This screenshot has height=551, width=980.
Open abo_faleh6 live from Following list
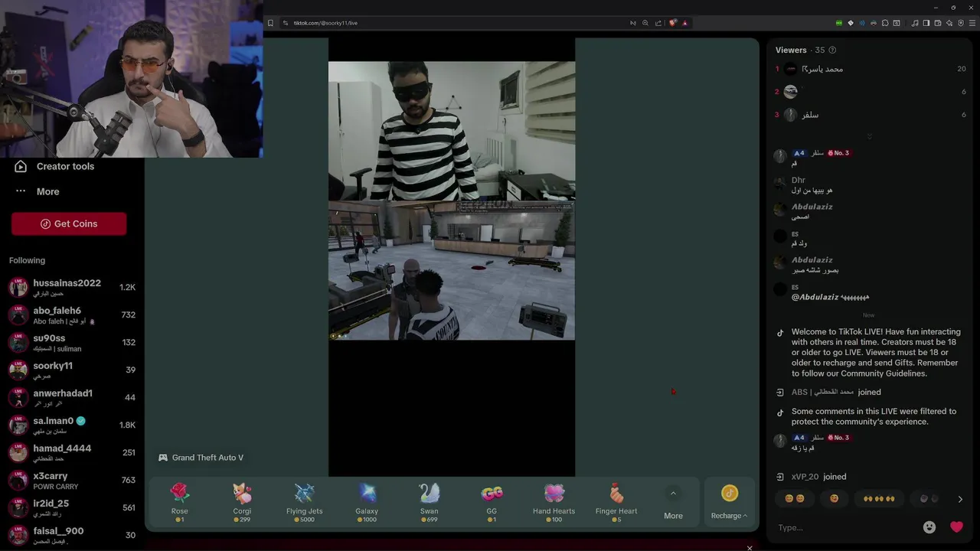(x=72, y=315)
